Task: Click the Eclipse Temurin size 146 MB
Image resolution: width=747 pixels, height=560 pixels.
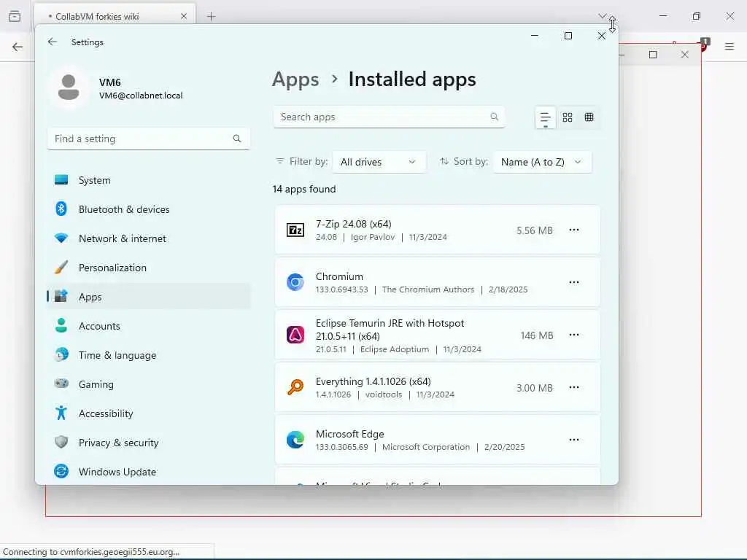Action: 537,335
